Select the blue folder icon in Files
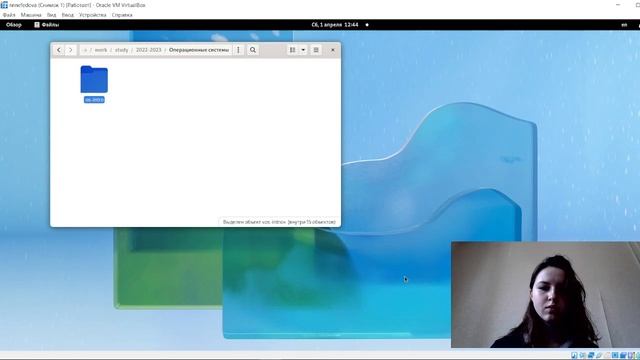The height and width of the screenshot is (360, 640). tap(94, 79)
